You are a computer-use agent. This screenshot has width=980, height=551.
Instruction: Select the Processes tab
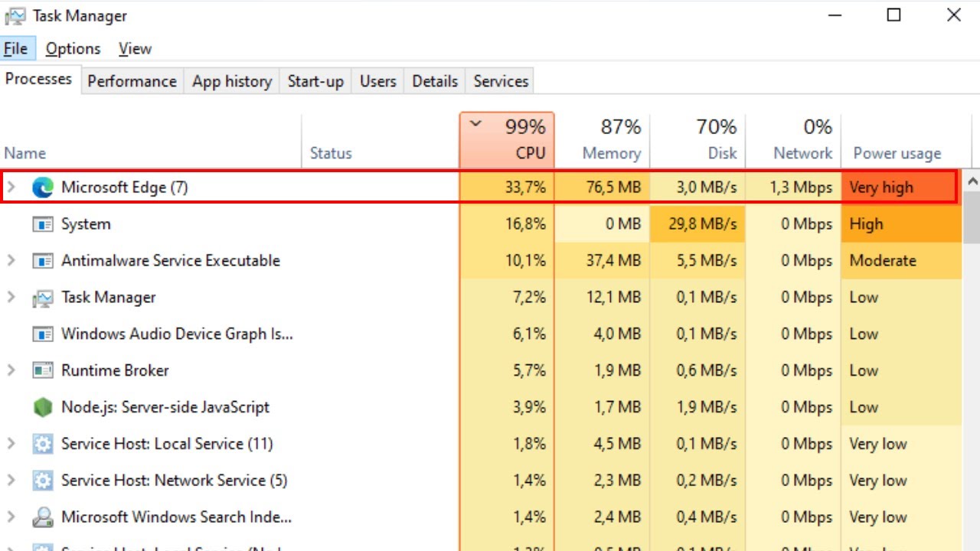click(x=39, y=79)
